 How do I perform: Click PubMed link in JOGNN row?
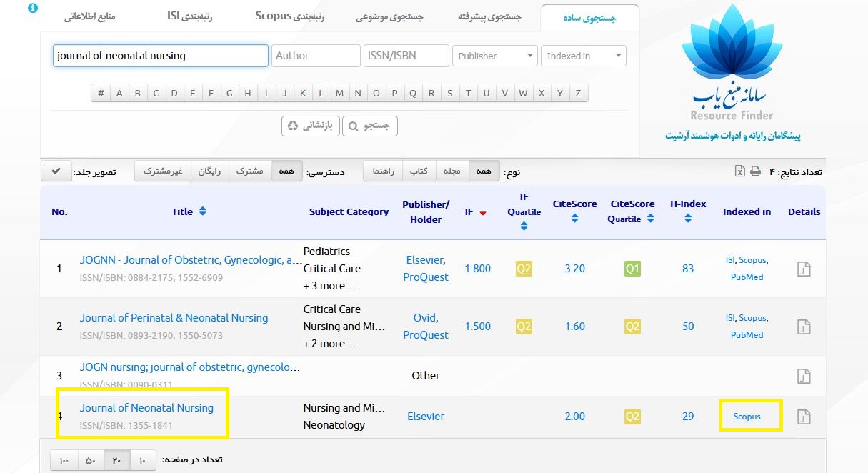pyautogui.click(x=747, y=277)
